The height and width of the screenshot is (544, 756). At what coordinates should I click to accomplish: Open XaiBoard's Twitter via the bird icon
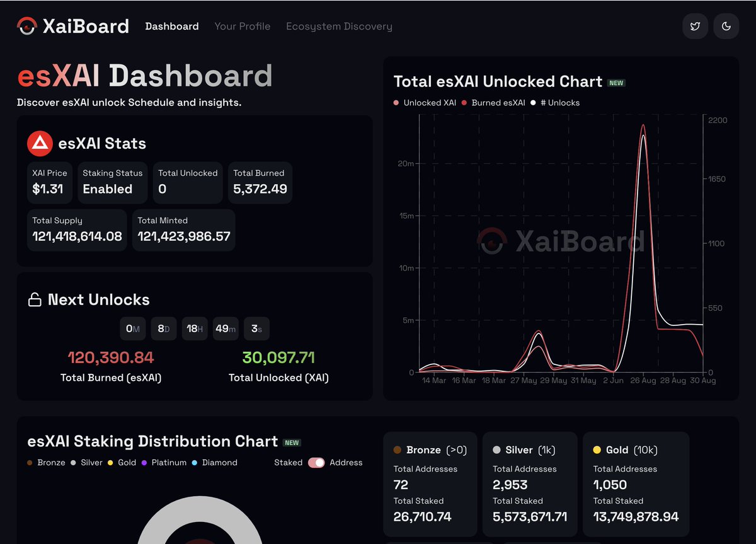click(x=695, y=26)
